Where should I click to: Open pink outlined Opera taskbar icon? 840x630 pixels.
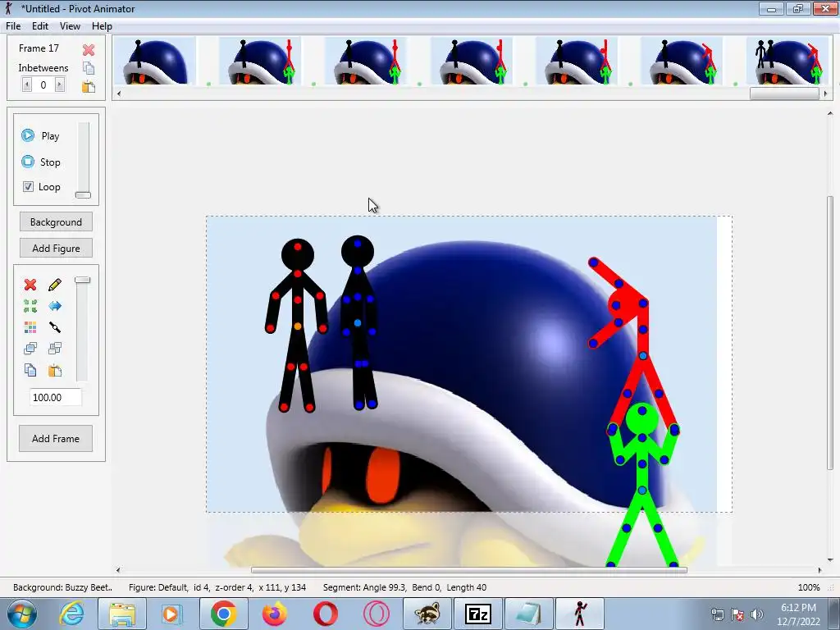[376, 614]
